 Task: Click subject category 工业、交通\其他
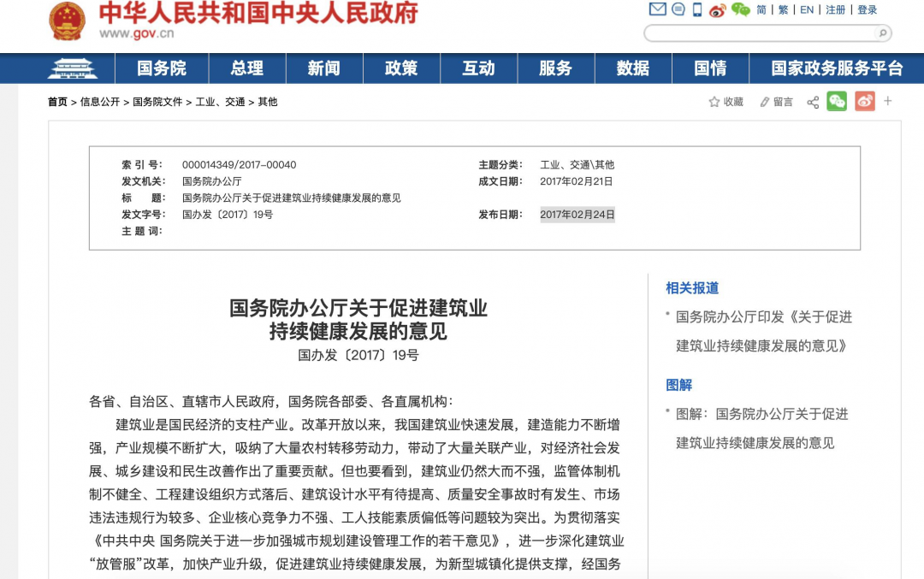[x=577, y=165]
